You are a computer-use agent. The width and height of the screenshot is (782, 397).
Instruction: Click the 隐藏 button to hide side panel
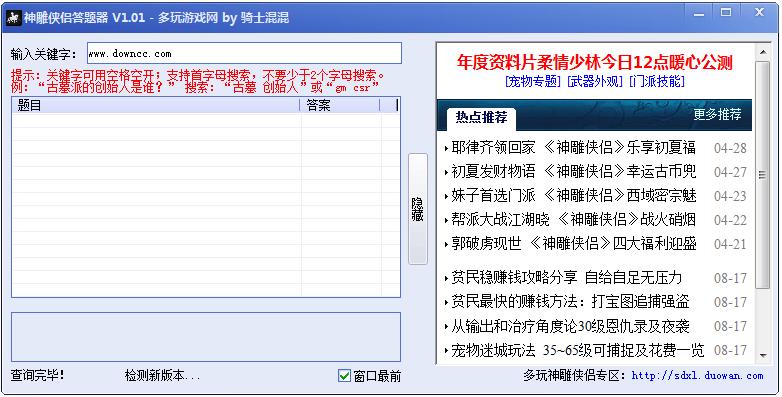417,209
